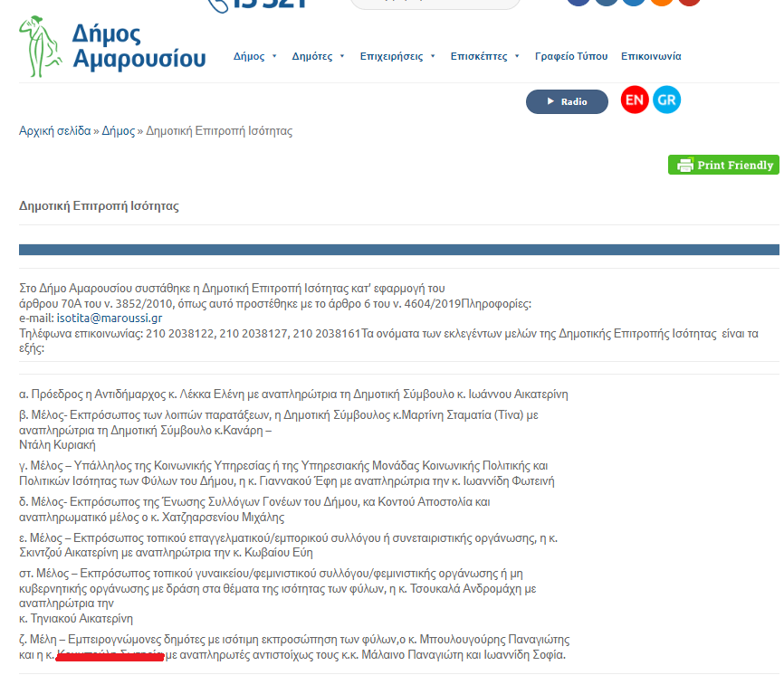
Task: Select the GR Greek language icon
Action: (666, 100)
